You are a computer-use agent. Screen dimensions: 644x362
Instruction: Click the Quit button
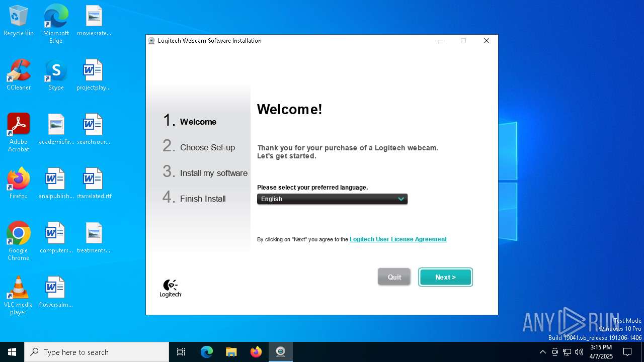point(394,277)
